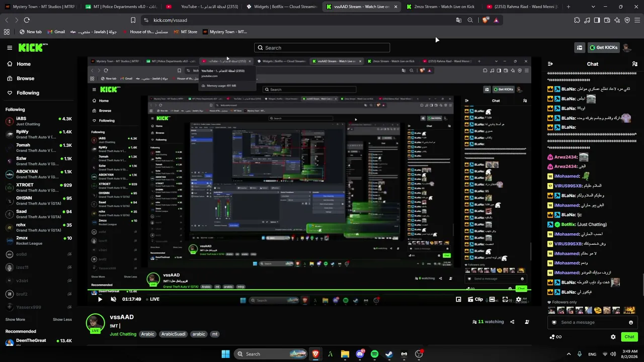
Task: Open the browser extensions puzzle icon
Action: click(577, 20)
